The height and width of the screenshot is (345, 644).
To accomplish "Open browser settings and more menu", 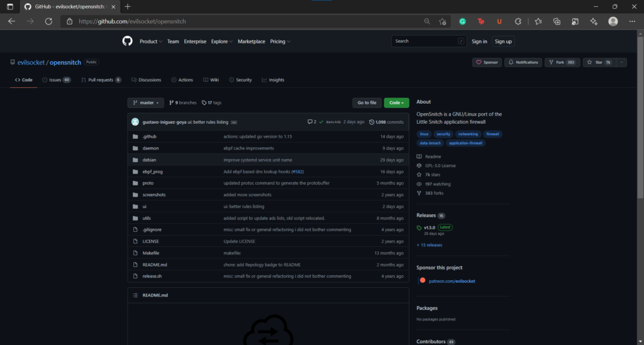I will 632,21.
